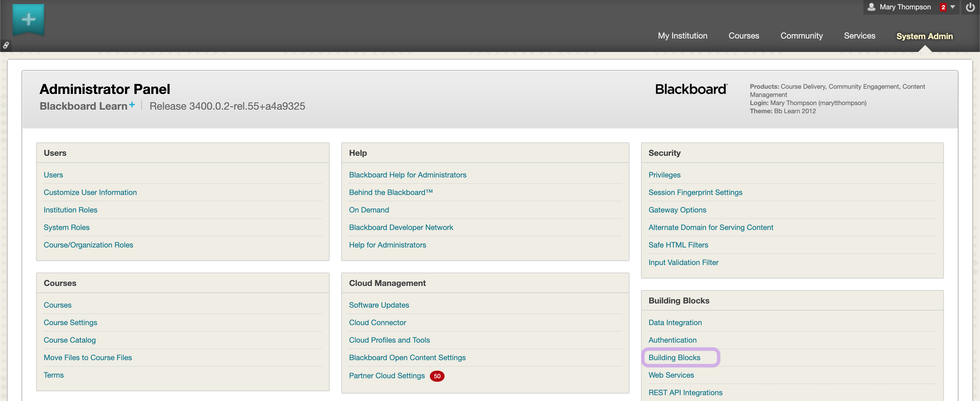The width and height of the screenshot is (980, 401).
Task: Click the red 2 notification badge
Action: click(x=943, y=7)
